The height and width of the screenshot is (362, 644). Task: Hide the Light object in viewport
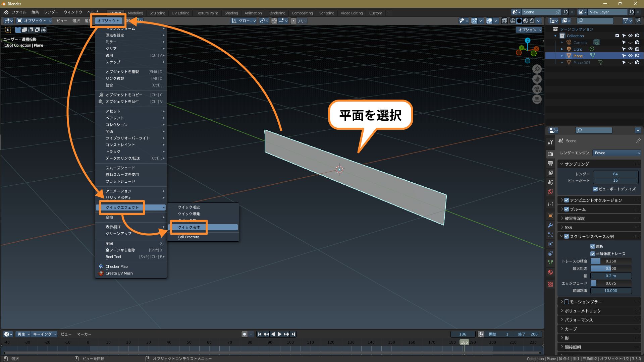(x=630, y=49)
